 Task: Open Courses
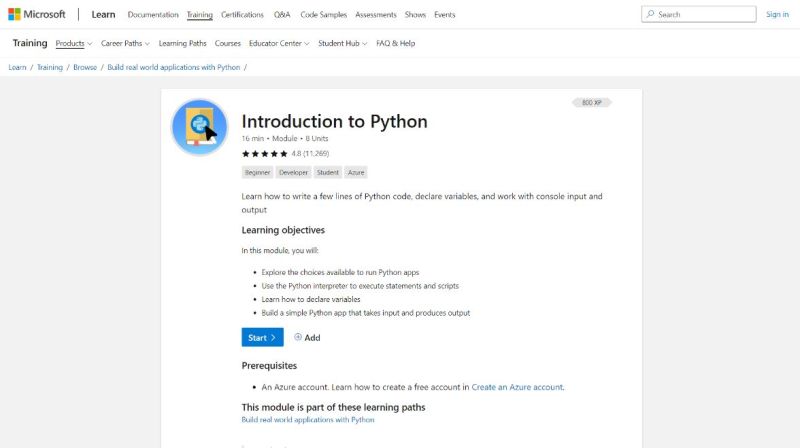(x=228, y=43)
